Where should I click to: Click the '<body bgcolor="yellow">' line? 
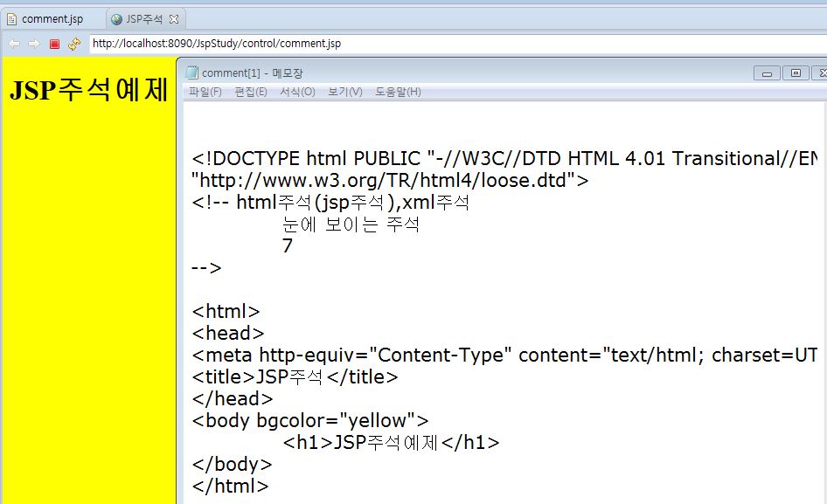tap(310, 420)
